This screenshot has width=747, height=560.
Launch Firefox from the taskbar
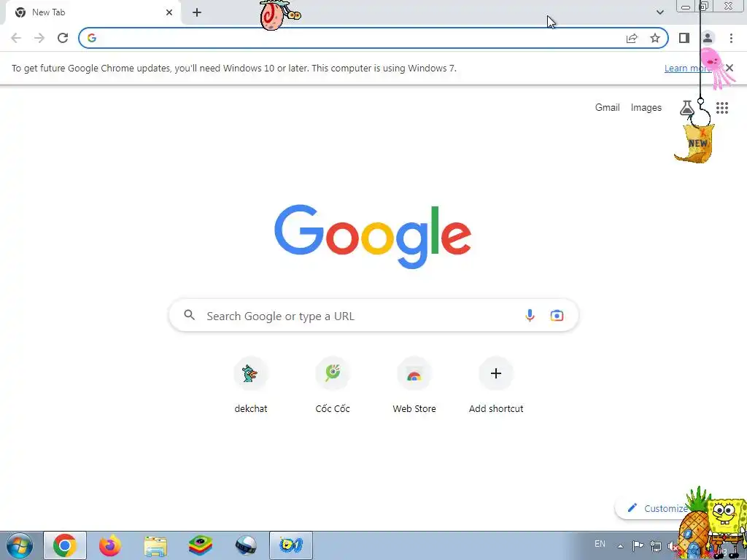tap(110, 545)
